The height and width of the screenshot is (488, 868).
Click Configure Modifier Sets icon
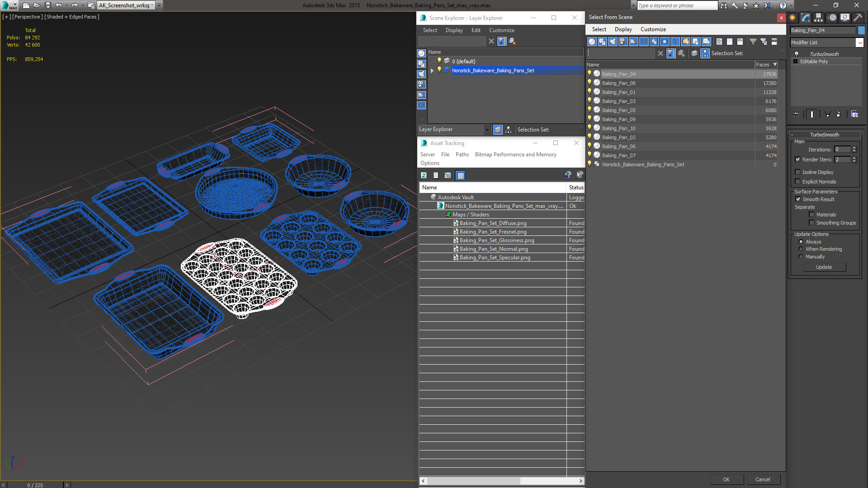[854, 114]
